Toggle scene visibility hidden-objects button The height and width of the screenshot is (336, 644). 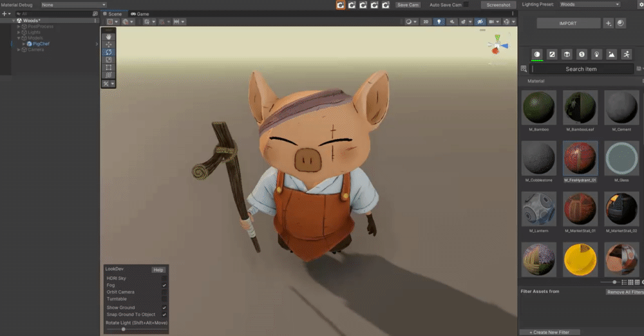480,22
